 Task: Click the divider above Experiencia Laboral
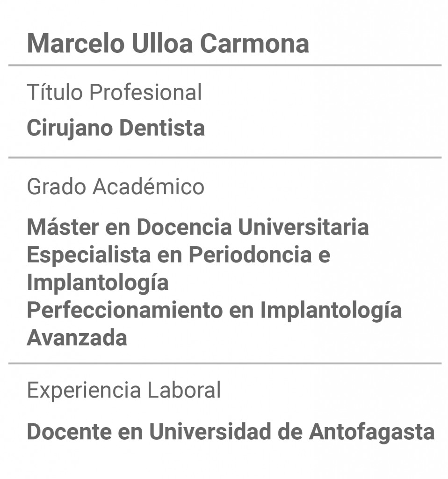point(225,363)
